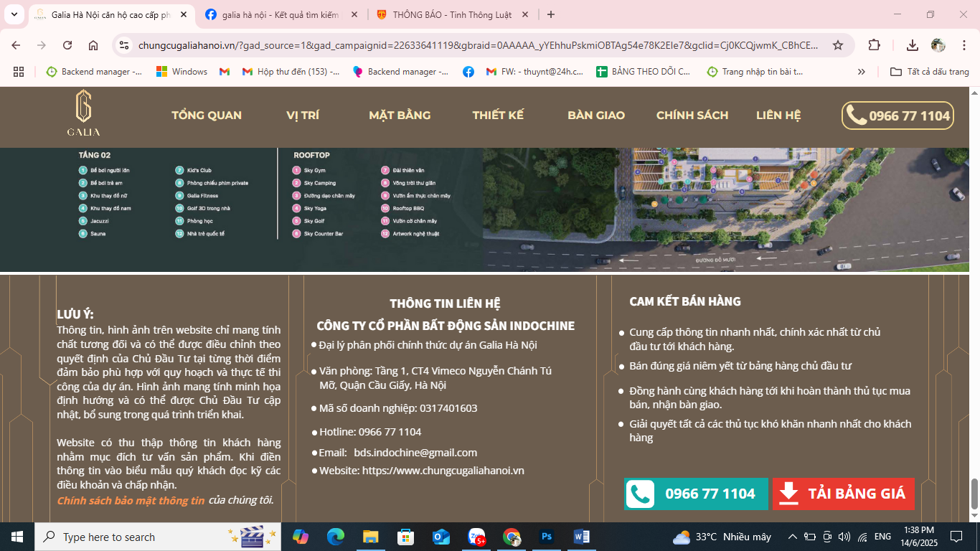The height and width of the screenshot is (551, 980).
Task: Open Chrome three-dot menu
Action: click(x=964, y=45)
